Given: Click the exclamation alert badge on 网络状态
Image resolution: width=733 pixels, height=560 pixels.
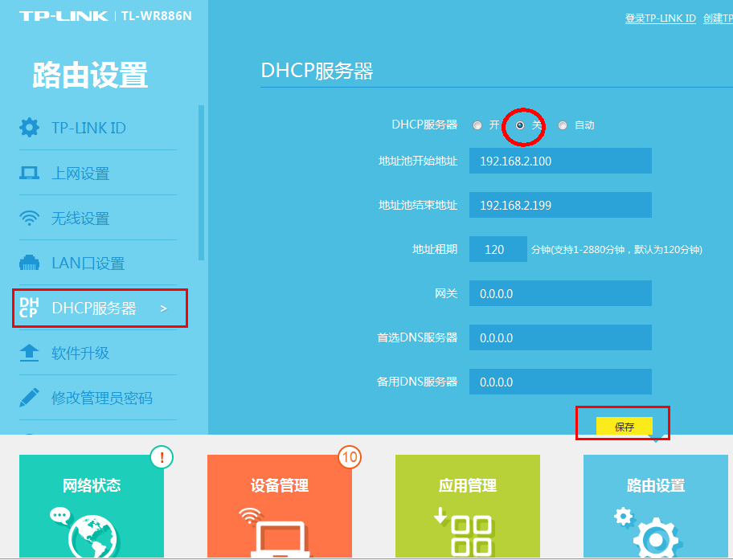Looking at the screenshot, I should click(162, 456).
